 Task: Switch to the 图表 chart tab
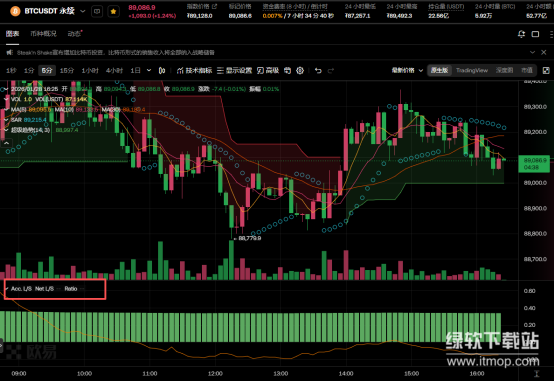tap(12, 34)
